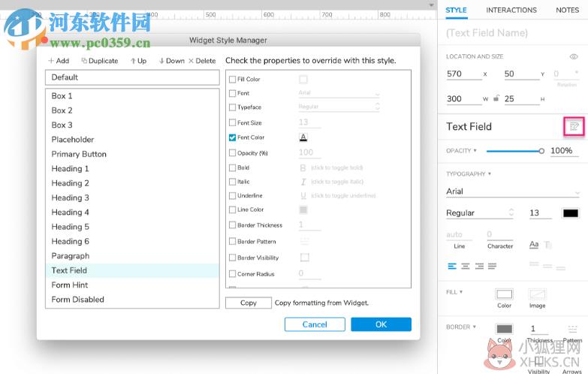The image size is (588, 374).
Task: Open the Border Color swatch in Style panel
Action: click(x=504, y=329)
